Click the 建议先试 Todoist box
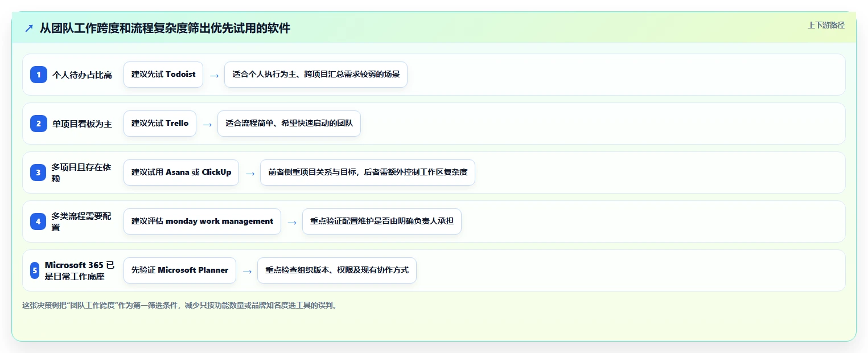This screenshot has width=868, height=353. pyautogui.click(x=163, y=75)
